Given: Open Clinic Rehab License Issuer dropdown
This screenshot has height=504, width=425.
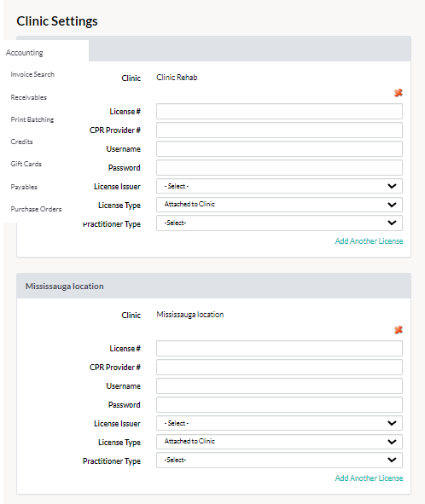Looking at the screenshot, I should click(279, 186).
